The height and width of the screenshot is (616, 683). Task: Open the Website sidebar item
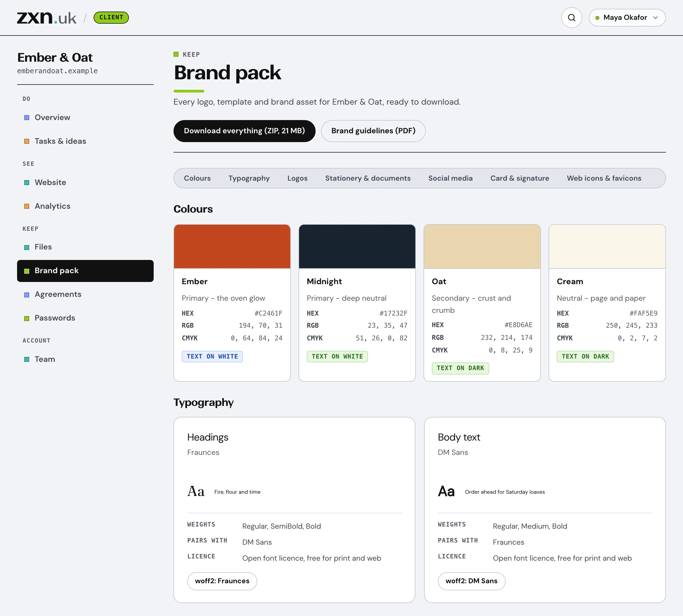coord(85,182)
